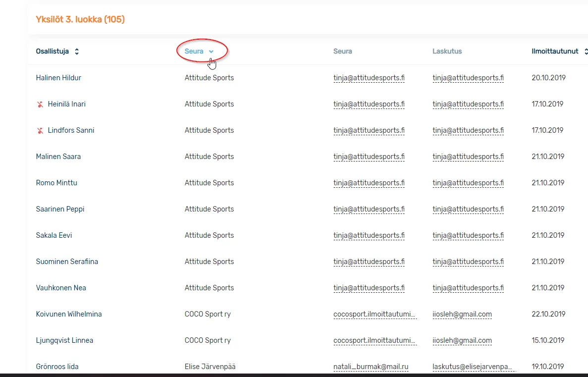
Task: Open Laskutus email link in Halinen Hildur row
Action: (x=468, y=78)
